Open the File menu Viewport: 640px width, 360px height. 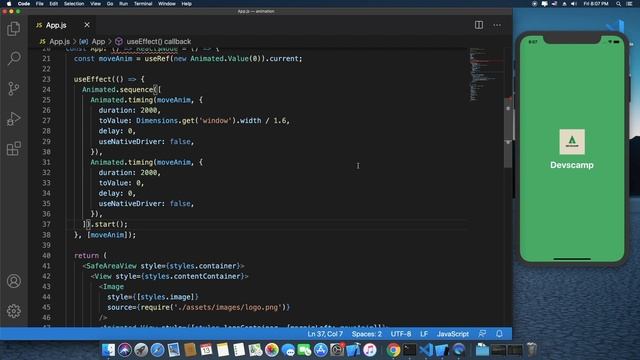pos(40,4)
